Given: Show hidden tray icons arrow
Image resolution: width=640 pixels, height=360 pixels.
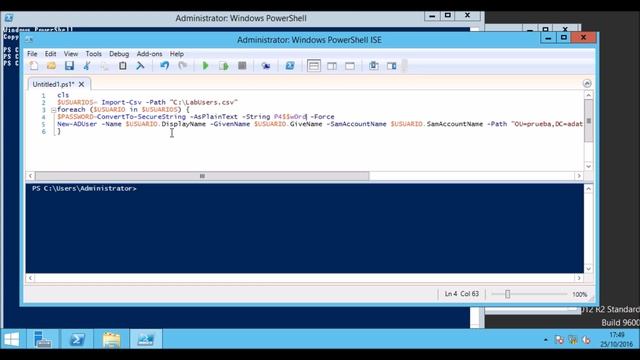Looking at the screenshot, I should [546, 340].
